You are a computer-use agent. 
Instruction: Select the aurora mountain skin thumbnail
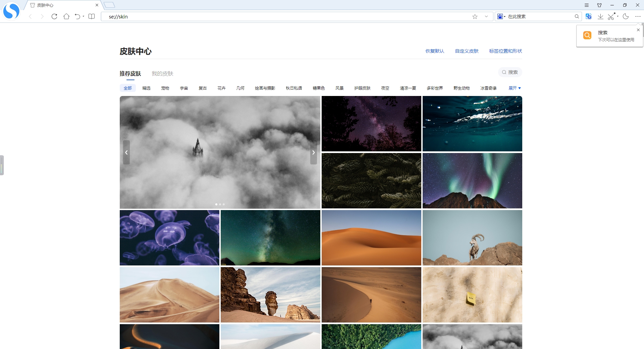click(472, 181)
